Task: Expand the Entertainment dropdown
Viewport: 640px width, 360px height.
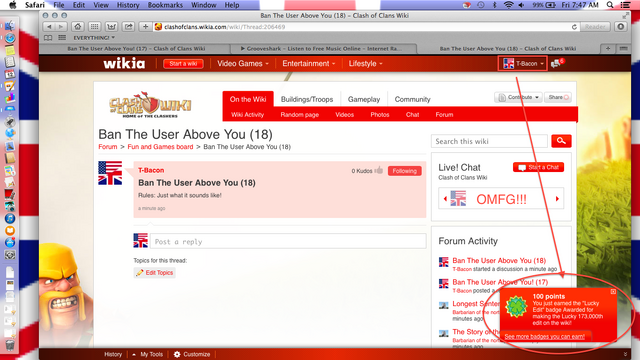Action: (x=309, y=63)
